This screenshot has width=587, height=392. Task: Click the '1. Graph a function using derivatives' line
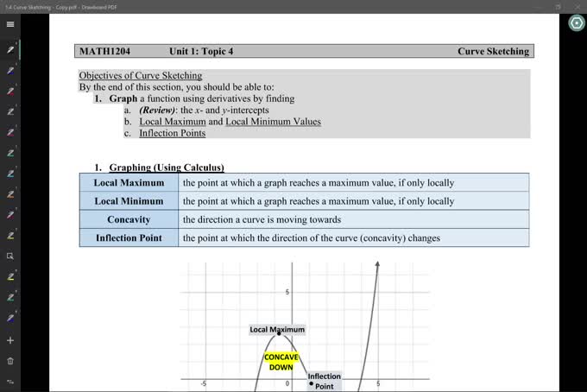194,98
